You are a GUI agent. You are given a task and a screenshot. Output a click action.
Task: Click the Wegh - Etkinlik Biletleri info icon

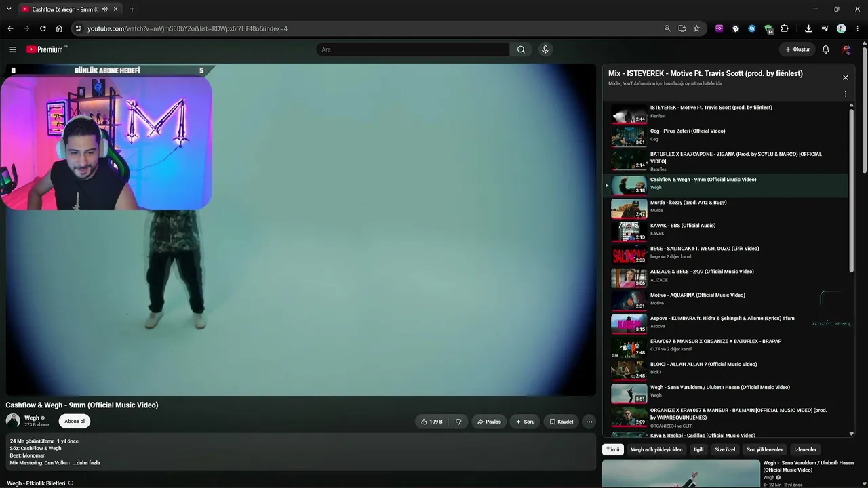coord(71,483)
